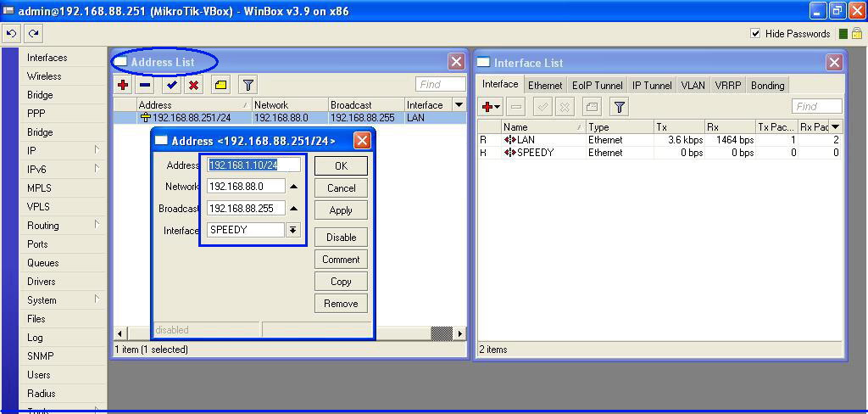This screenshot has width=868, height=414.
Task: Click the Copy button in Address dialog
Action: tap(341, 282)
